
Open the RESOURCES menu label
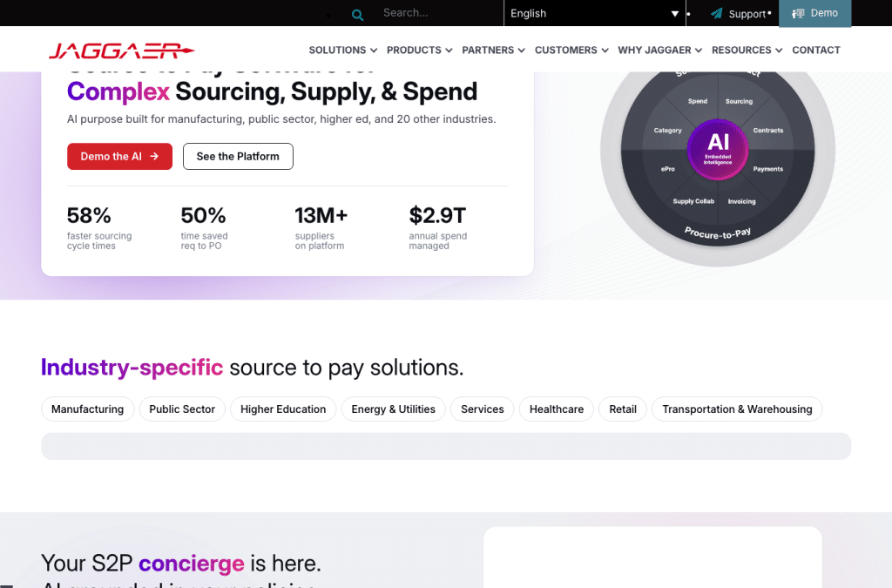742,50
